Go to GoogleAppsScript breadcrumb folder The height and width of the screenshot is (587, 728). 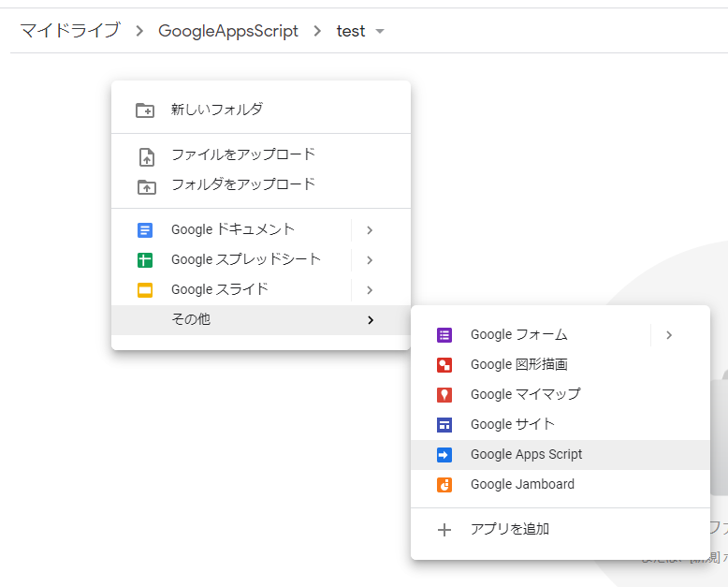pyautogui.click(x=228, y=31)
